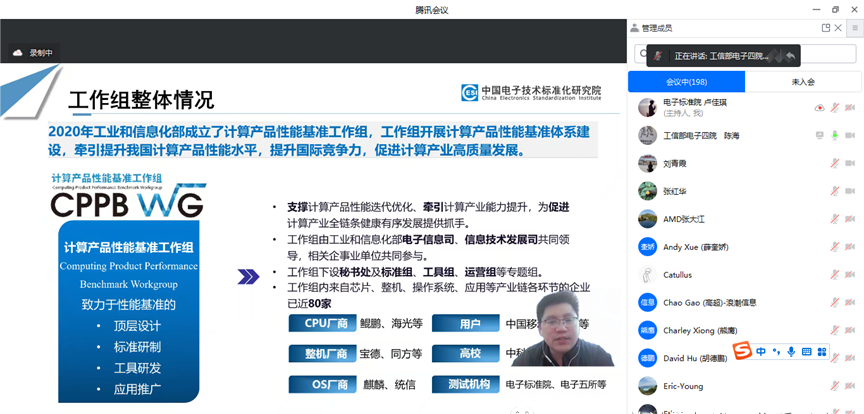Click the speaker video thumbnail over the slide
864x414 pixels.
coord(563,329)
